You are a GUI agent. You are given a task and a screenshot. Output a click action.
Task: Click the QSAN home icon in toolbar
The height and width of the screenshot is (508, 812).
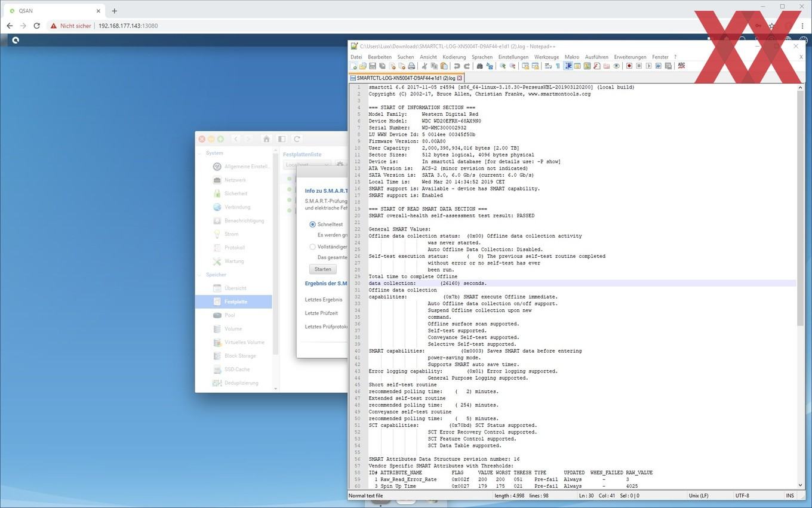266,138
